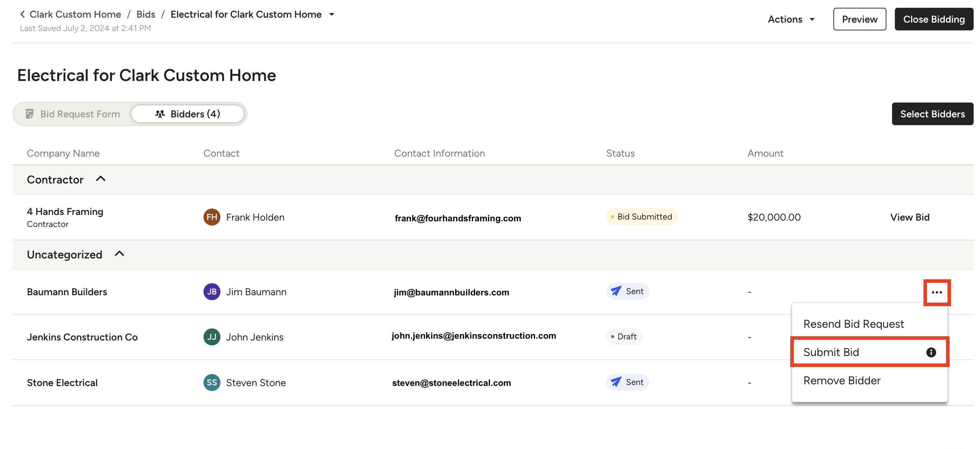Click the three-dot menu for Baumann Builders
This screenshot has width=980, height=449.
tap(936, 292)
